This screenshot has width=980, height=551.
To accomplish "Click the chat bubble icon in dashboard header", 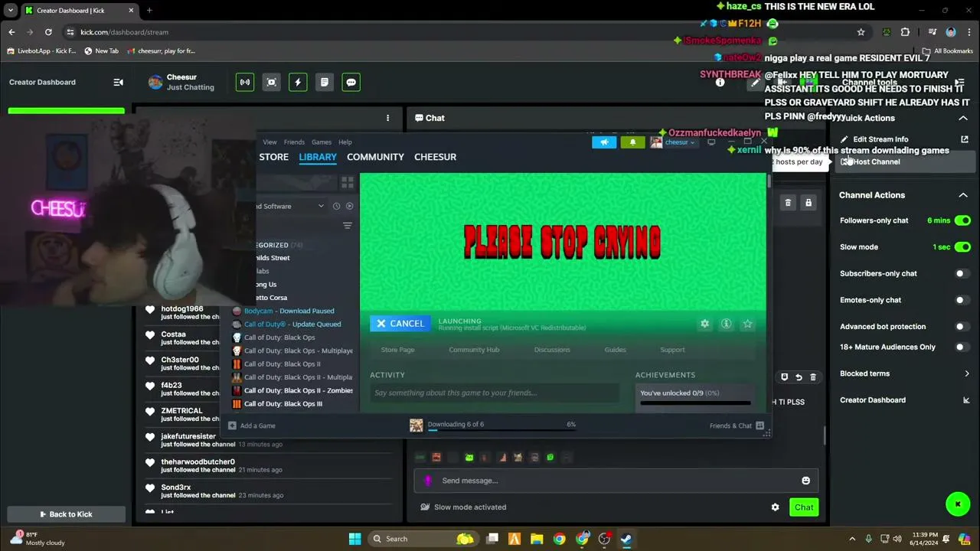I will (x=351, y=82).
